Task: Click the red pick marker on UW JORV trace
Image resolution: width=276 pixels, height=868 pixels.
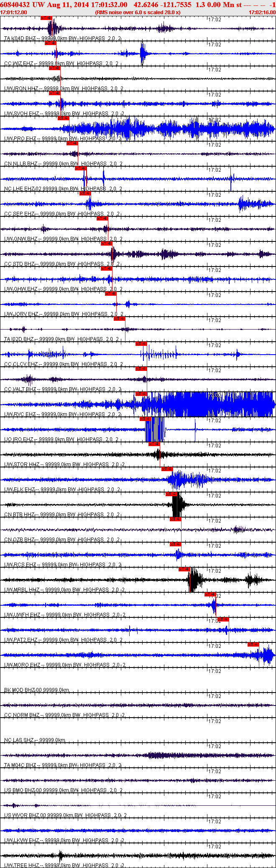Action: (110, 294)
